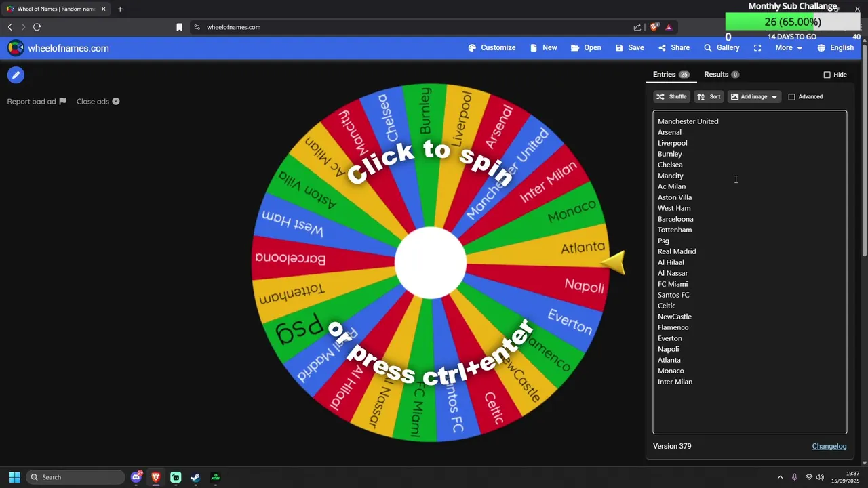Spin the wheel by clicking white center

pos(431,263)
